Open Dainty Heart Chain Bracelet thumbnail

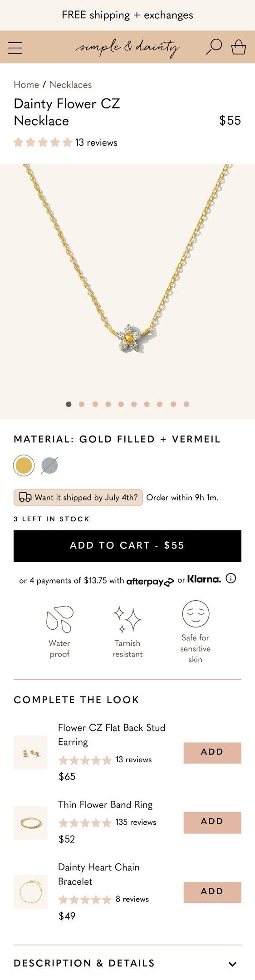pos(30,892)
